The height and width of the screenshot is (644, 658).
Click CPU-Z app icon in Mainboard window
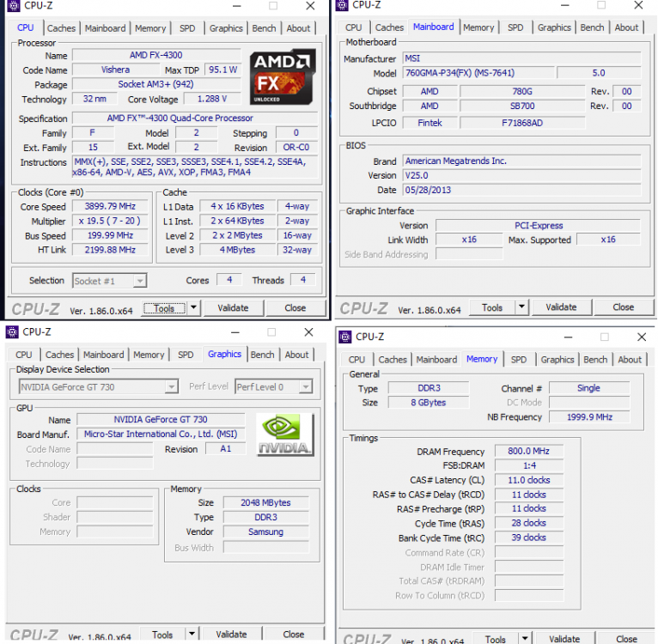342,5
